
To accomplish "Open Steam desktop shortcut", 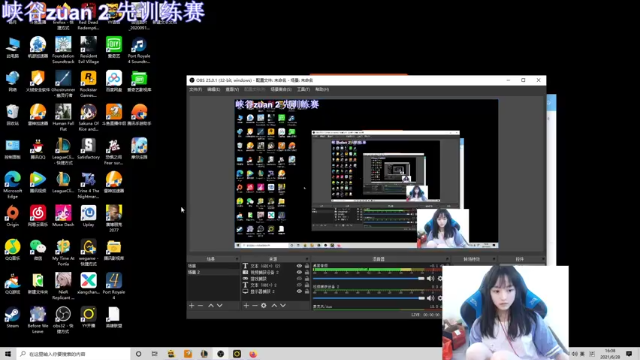I will click(13, 318).
